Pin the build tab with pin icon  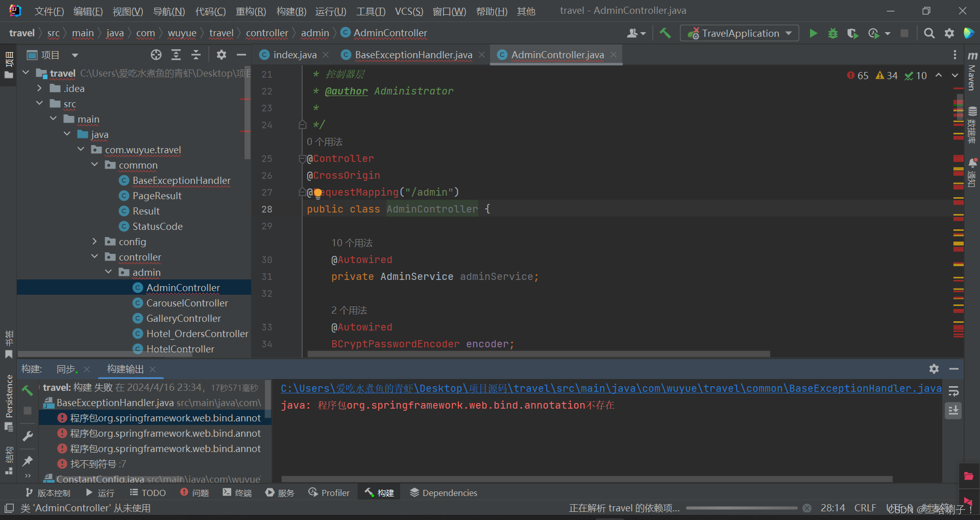point(28,461)
